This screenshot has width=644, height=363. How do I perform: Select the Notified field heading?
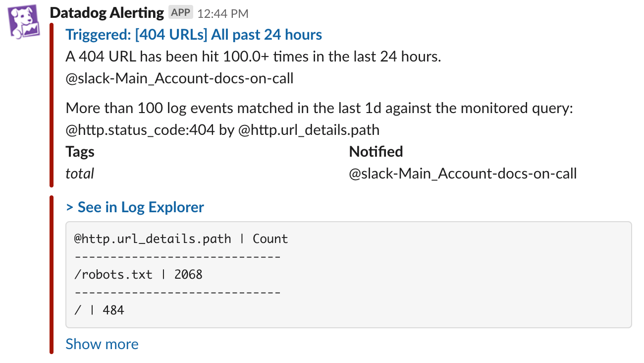coord(376,151)
